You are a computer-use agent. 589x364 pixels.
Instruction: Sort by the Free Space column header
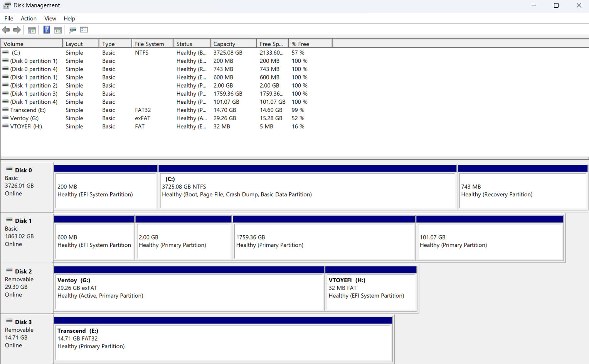pos(273,44)
